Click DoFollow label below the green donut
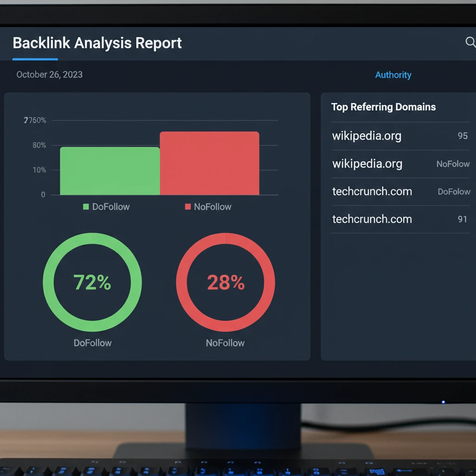476x476 pixels. [x=93, y=343]
